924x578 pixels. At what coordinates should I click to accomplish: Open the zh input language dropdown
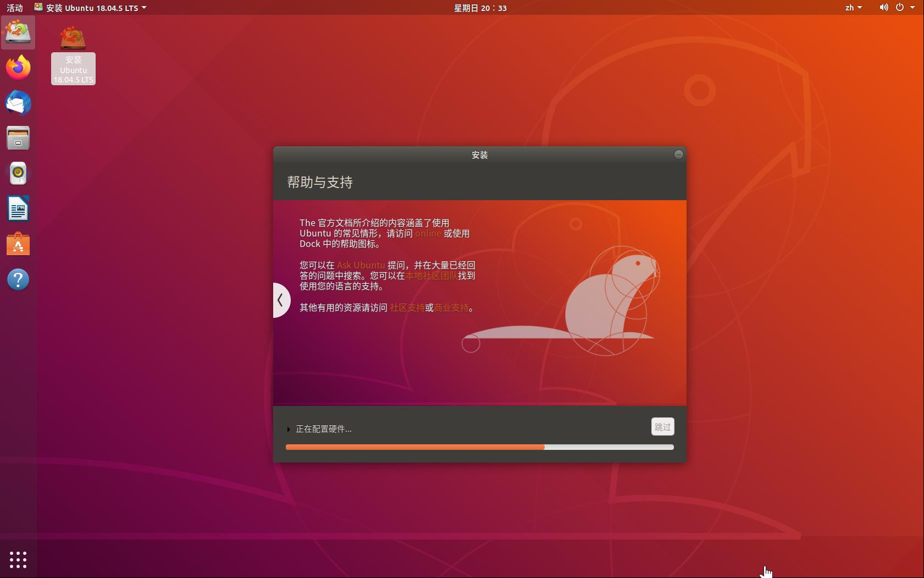click(x=854, y=8)
